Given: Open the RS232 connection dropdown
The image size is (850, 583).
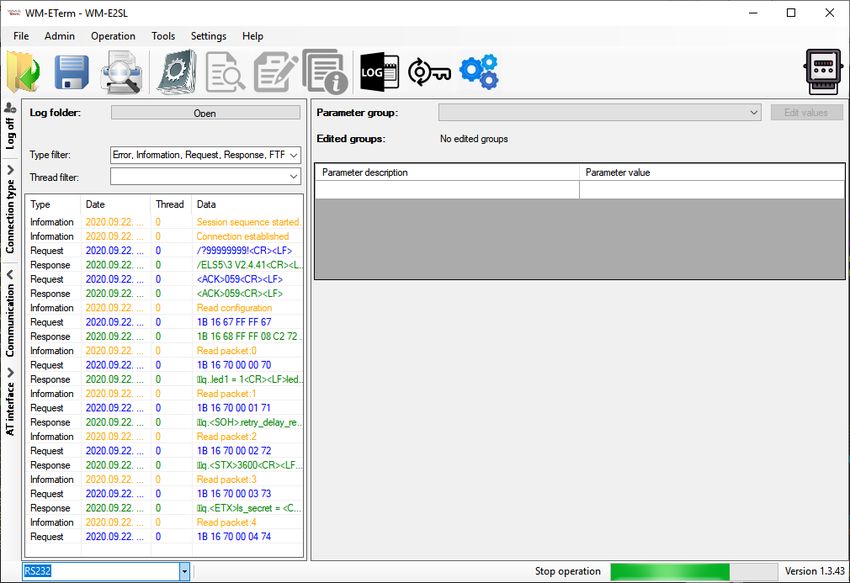Looking at the screenshot, I should click(x=184, y=571).
